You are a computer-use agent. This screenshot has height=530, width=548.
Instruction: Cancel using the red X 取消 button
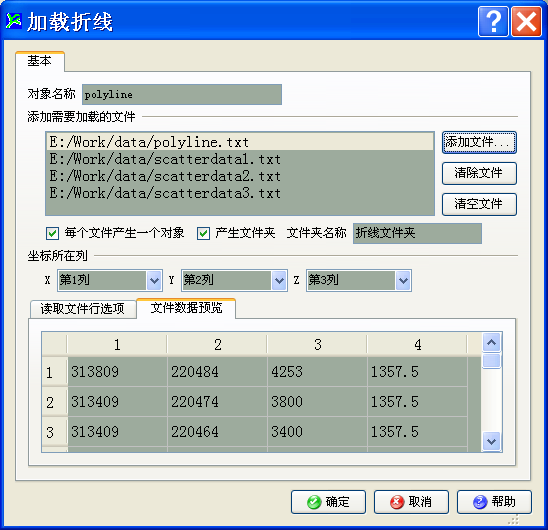coord(411,502)
